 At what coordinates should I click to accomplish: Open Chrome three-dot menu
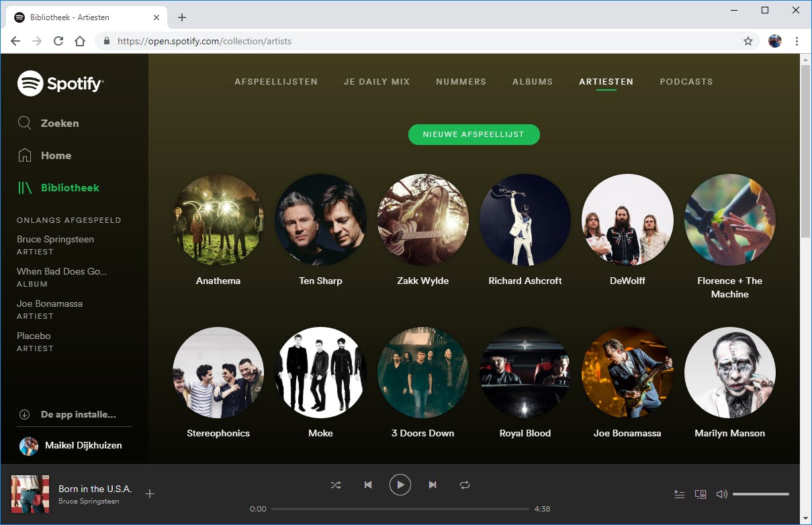coord(797,41)
